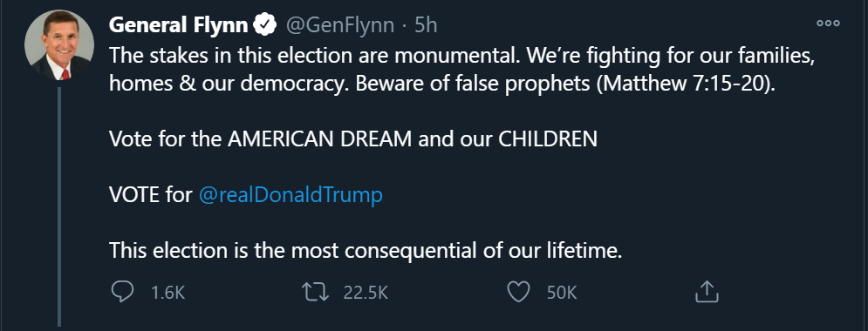The width and height of the screenshot is (868, 331).
Task: Click the @GenFlynn handle
Action: pyautogui.click(x=338, y=25)
